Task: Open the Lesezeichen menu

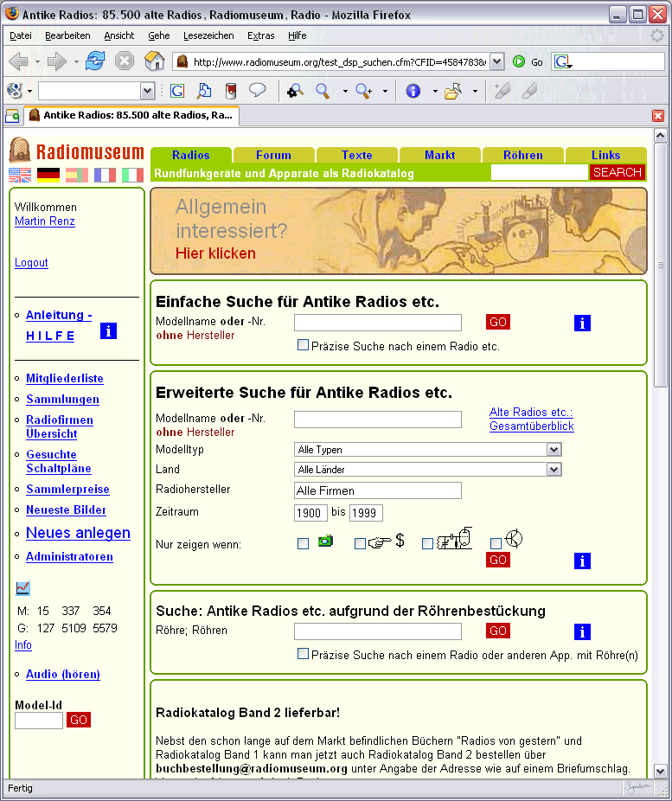Action: 208,35
